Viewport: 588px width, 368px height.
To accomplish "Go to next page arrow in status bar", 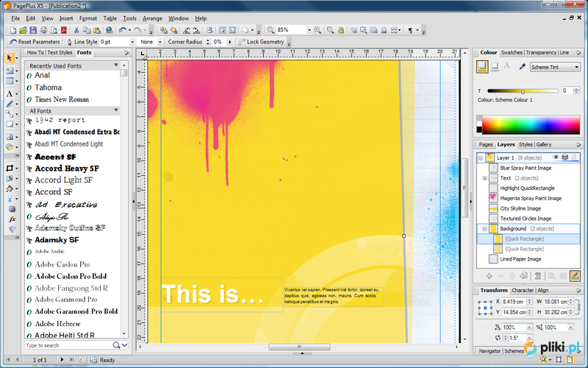I will click(62, 359).
